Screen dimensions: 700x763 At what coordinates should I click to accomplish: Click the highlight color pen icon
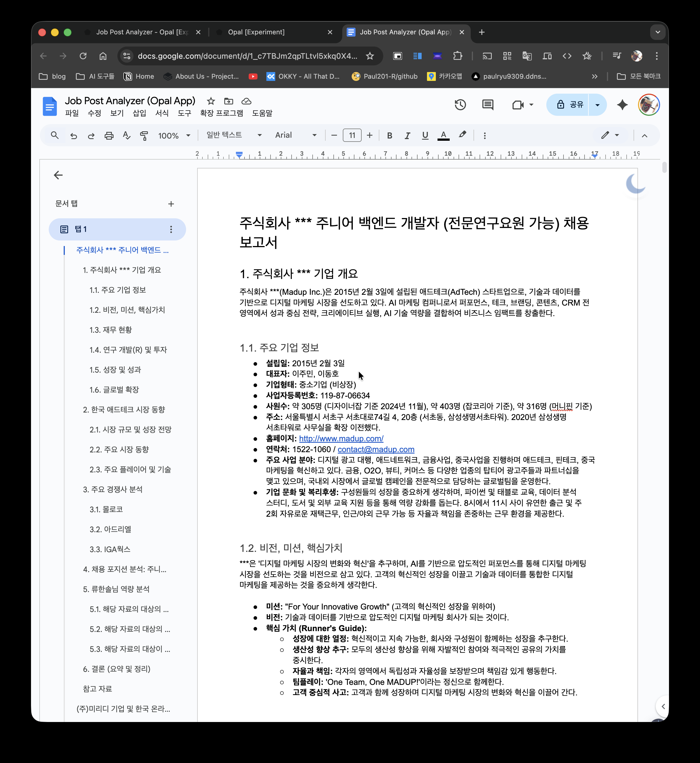pos(462,135)
